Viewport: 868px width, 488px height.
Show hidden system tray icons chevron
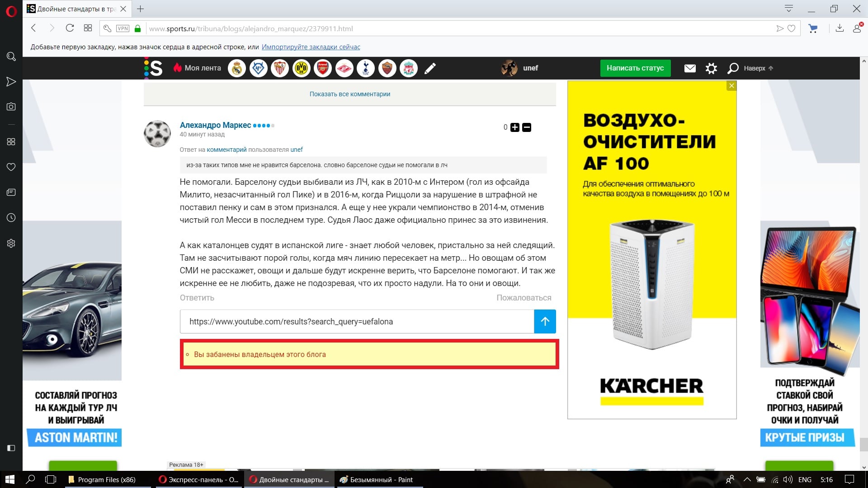[x=747, y=479]
